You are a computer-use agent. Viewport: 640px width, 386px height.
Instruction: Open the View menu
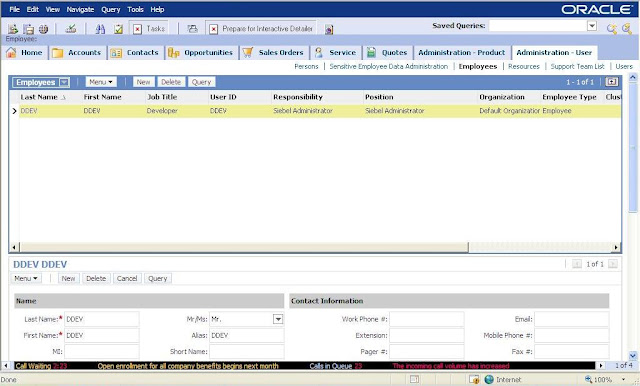(x=53, y=9)
